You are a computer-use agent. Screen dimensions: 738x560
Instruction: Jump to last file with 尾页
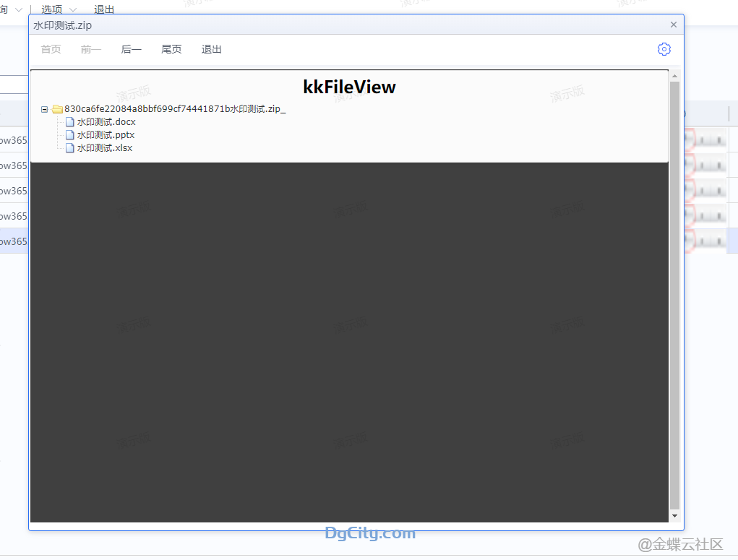click(171, 49)
